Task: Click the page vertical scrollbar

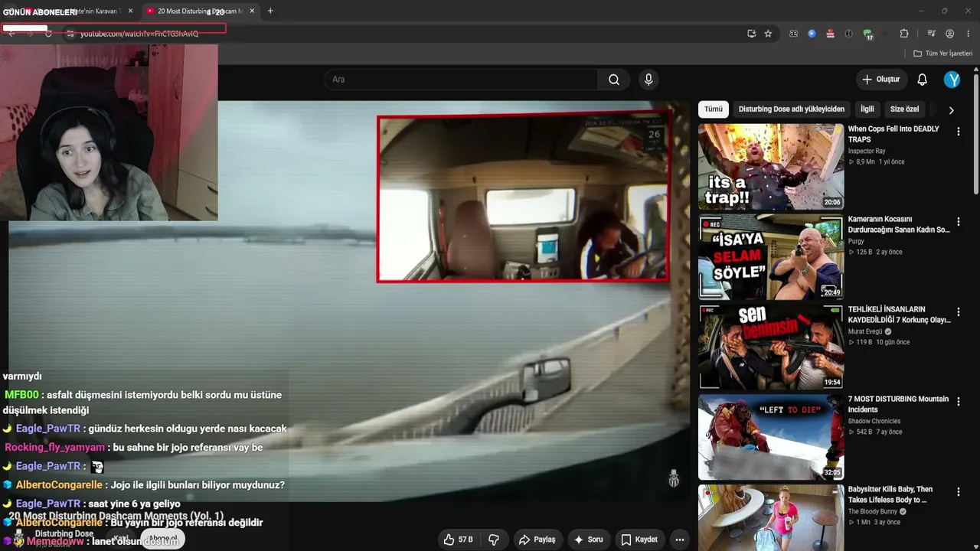Action: (975, 134)
